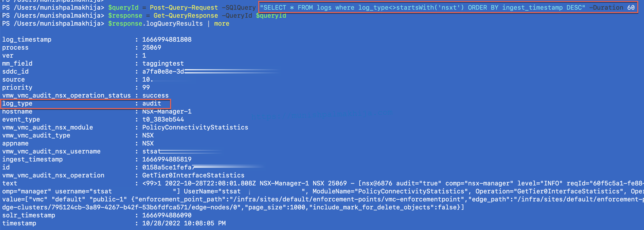Click the mm_field value taggingtest
Viewport: 644px width, 230px height.
point(163,64)
